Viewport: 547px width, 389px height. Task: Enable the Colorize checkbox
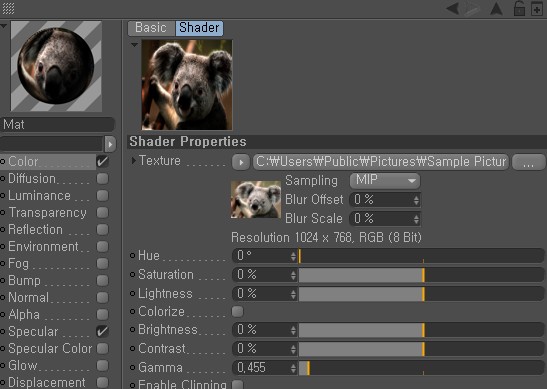(x=238, y=312)
